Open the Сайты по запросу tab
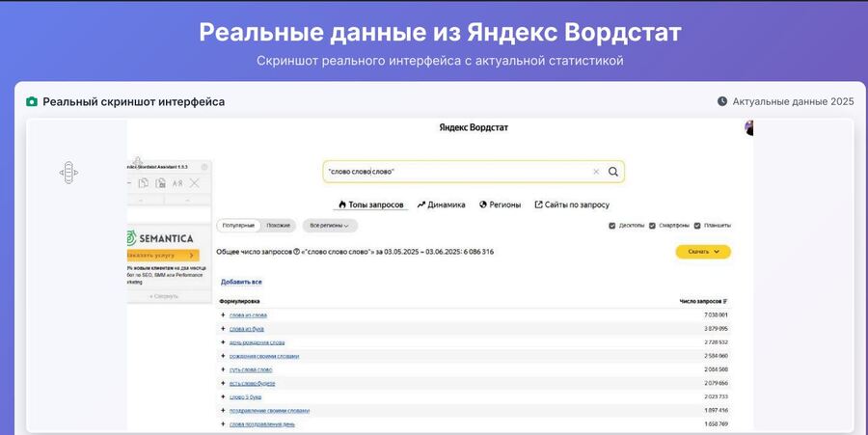Viewport: 868px width, 435px height. [572, 204]
